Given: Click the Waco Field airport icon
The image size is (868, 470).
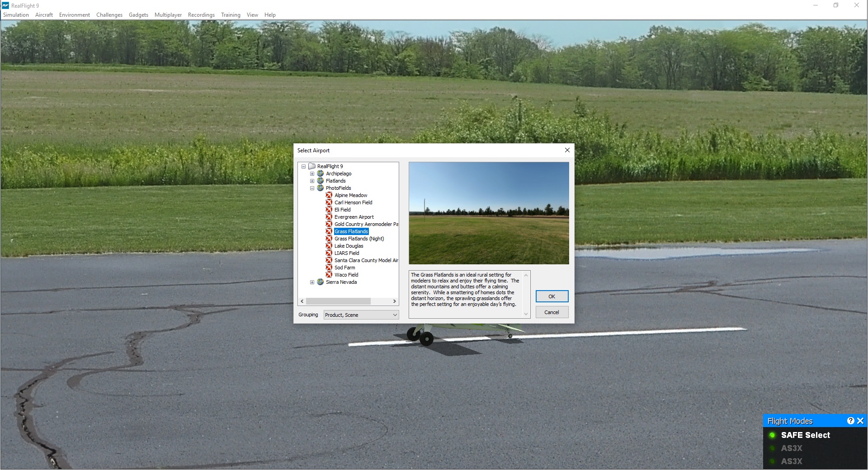Looking at the screenshot, I should tap(329, 275).
